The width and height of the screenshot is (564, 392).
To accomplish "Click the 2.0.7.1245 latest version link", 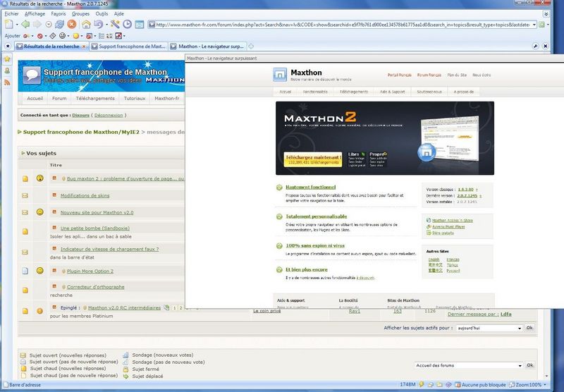I will [x=467, y=195].
